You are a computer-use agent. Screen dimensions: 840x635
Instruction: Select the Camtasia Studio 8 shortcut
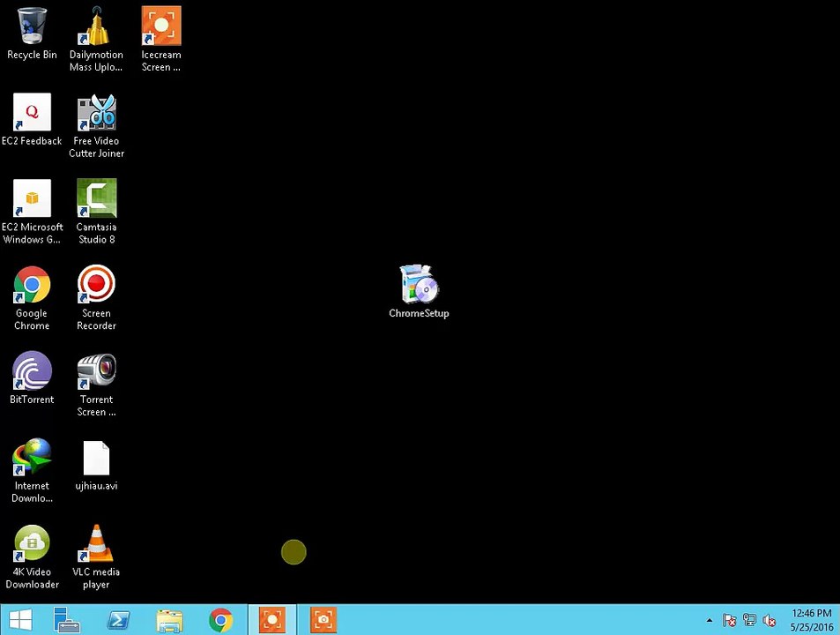96,212
